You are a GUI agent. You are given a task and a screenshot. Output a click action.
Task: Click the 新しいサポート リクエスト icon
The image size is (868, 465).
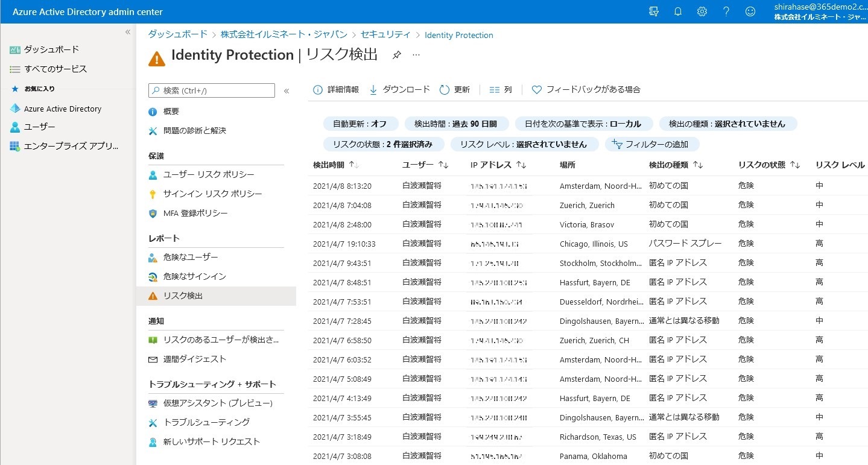point(153,442)
